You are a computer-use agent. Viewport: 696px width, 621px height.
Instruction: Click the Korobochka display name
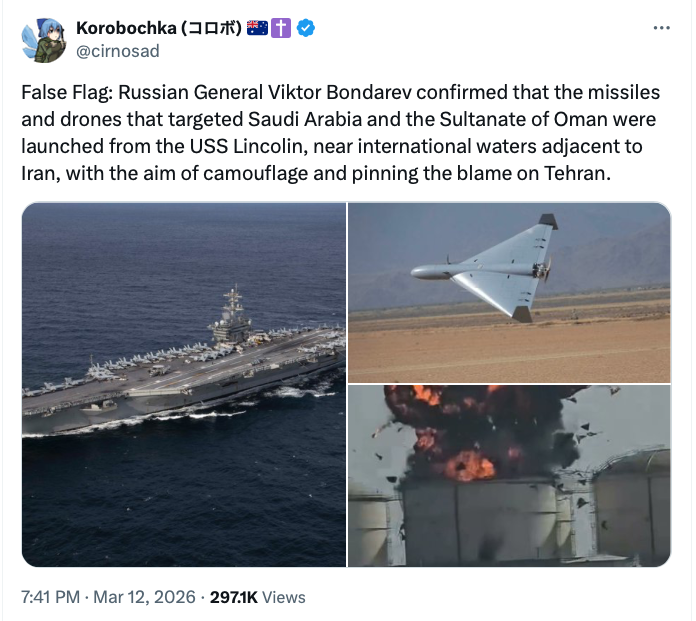(x=158, y=29)
